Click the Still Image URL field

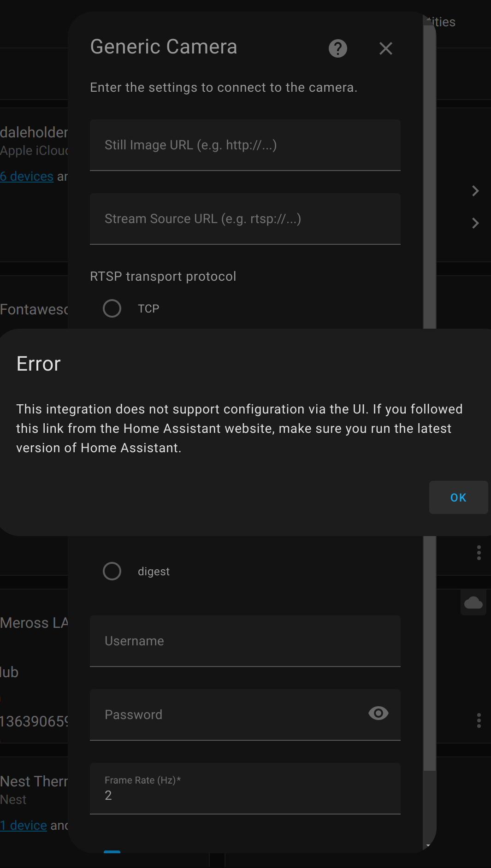click(245, 145)
